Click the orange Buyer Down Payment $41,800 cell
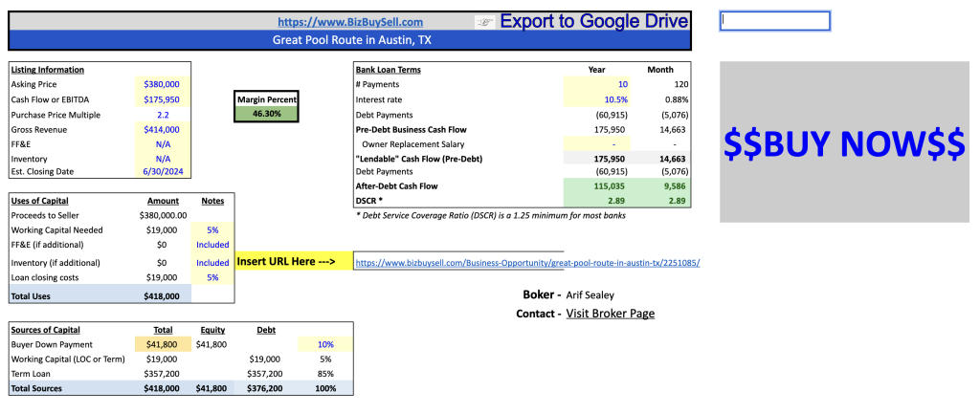 click(163, 344)
